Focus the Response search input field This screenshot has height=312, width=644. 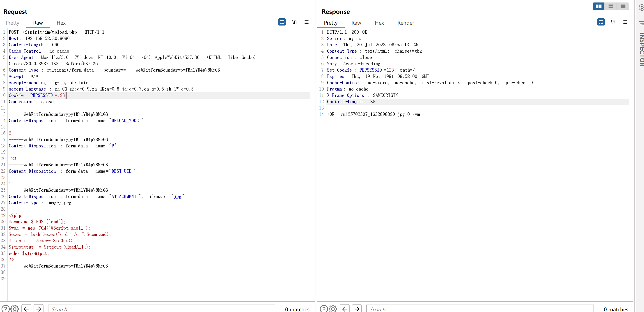coord(480,308)
